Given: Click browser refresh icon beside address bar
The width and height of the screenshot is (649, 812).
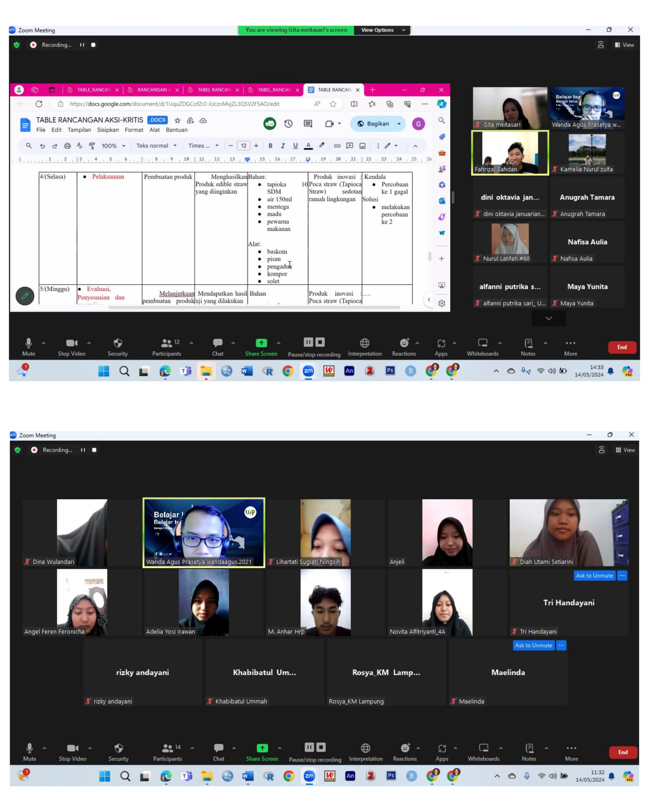Looking at the screenshot, I should pyautogui.click(x=39, y=104).
